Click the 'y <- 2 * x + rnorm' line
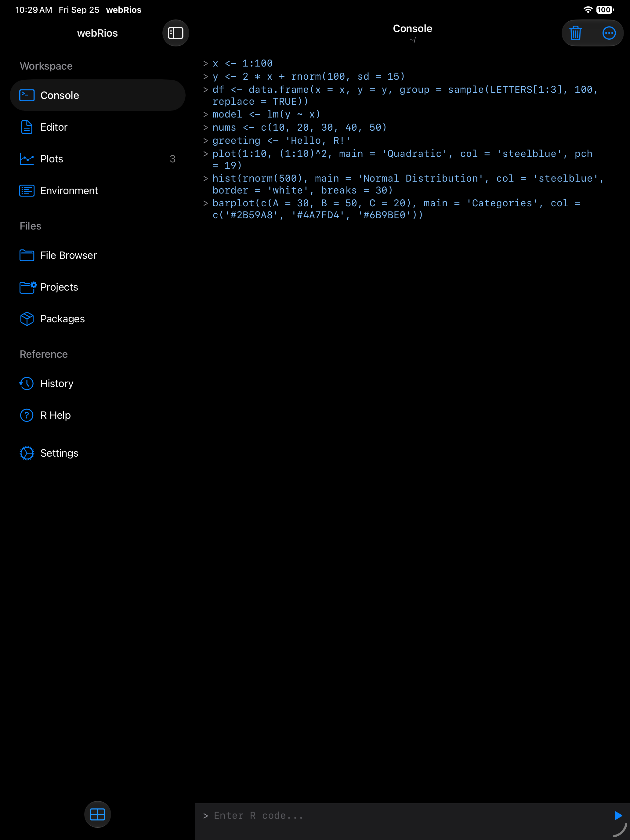The width and height of the screenshot is (630, 840). tap(308, 77)
